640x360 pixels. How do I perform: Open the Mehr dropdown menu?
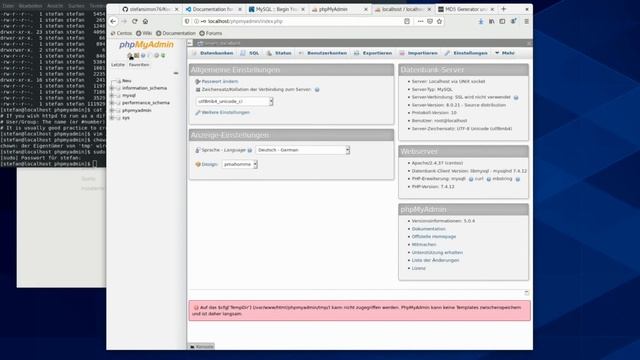505,53
